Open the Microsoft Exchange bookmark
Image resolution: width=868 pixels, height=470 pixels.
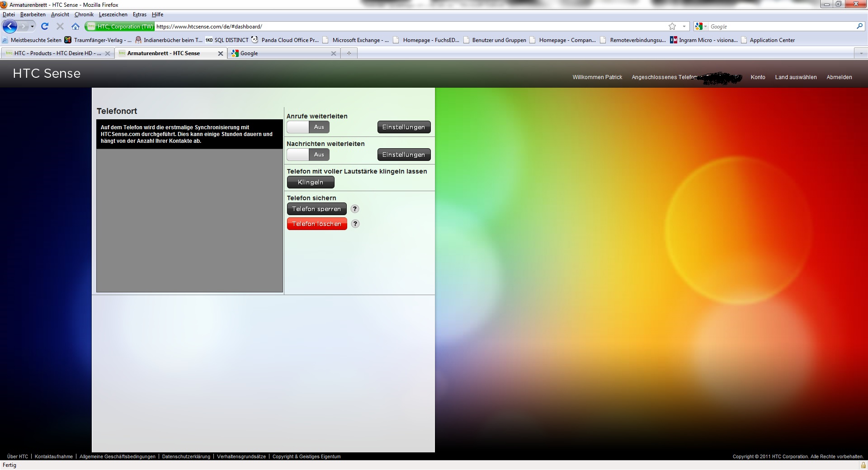(355, 40)
